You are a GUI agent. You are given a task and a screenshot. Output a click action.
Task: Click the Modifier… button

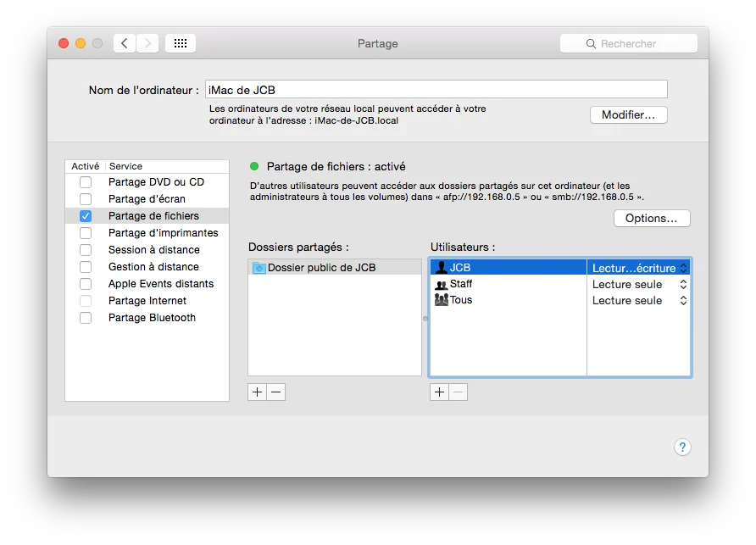pyautogui.click(x=628, y=114)
